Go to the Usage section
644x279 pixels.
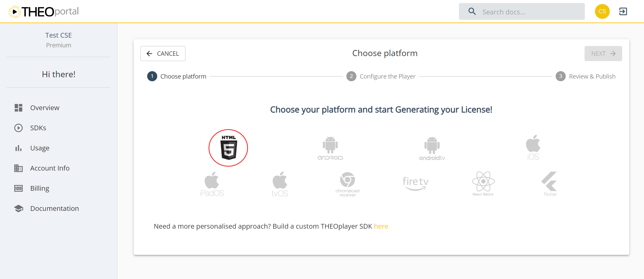40,148
